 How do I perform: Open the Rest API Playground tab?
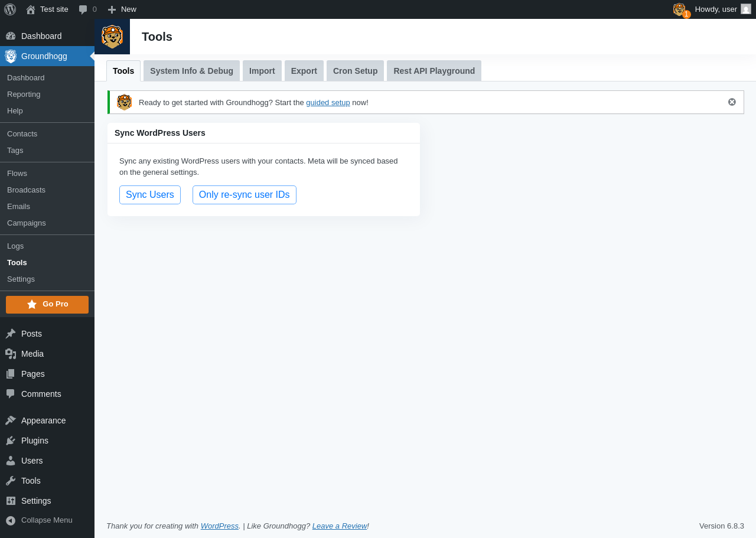[434, 71]
